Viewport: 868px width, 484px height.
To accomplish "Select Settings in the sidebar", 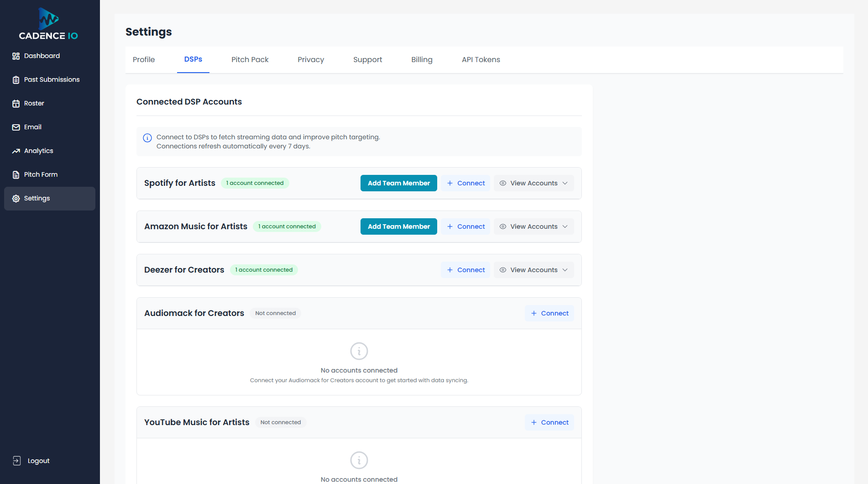I will click(x=50, y=199).
